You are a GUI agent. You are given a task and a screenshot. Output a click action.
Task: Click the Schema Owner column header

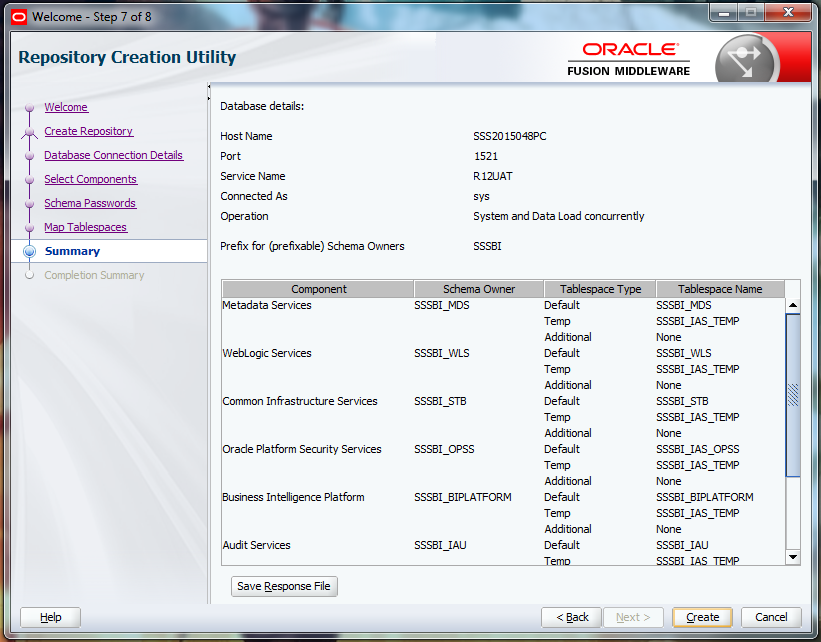(x=479, y=289)
